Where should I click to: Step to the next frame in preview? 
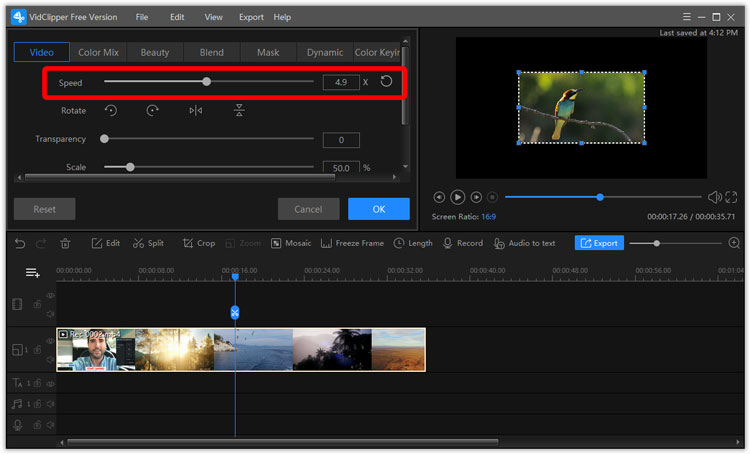pyautogui.click(x=476, y=197)
